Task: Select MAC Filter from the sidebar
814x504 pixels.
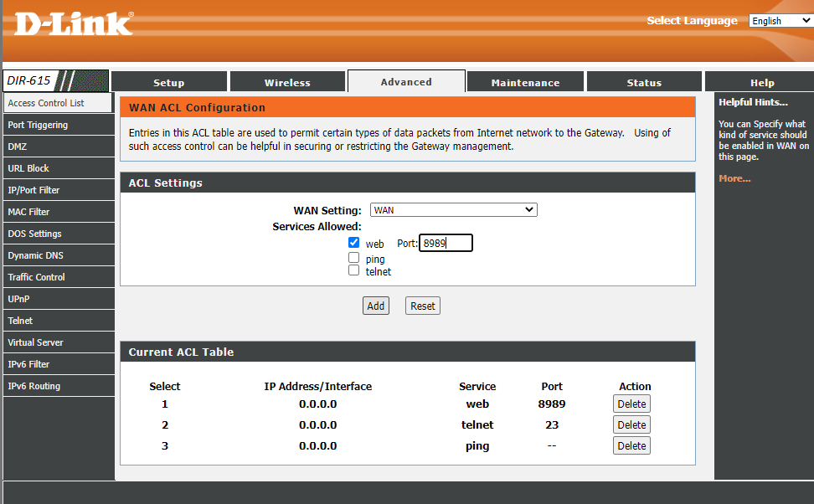Action: tap(28, 212)
